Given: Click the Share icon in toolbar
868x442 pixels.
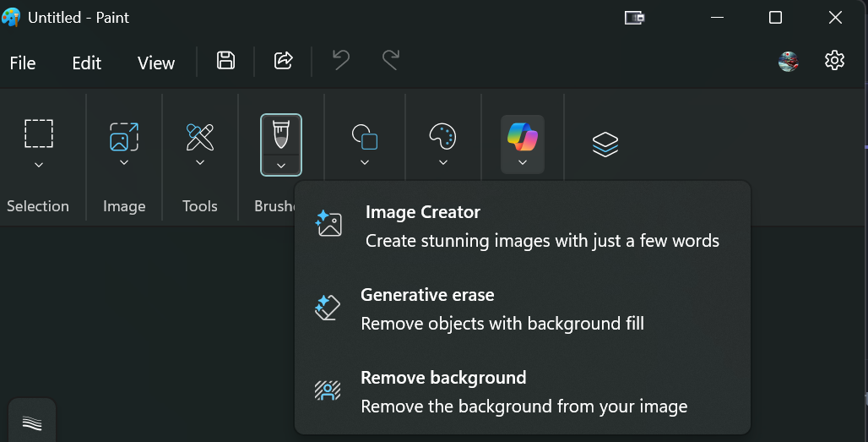Looking at the screenshot, I should (284, 60).
